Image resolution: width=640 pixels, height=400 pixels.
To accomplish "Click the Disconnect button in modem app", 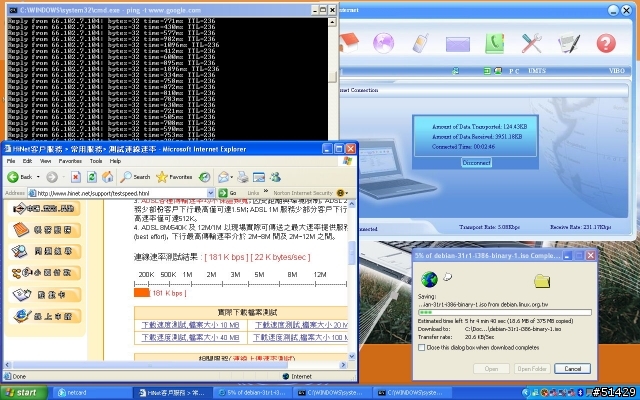I will click(476, 162).
